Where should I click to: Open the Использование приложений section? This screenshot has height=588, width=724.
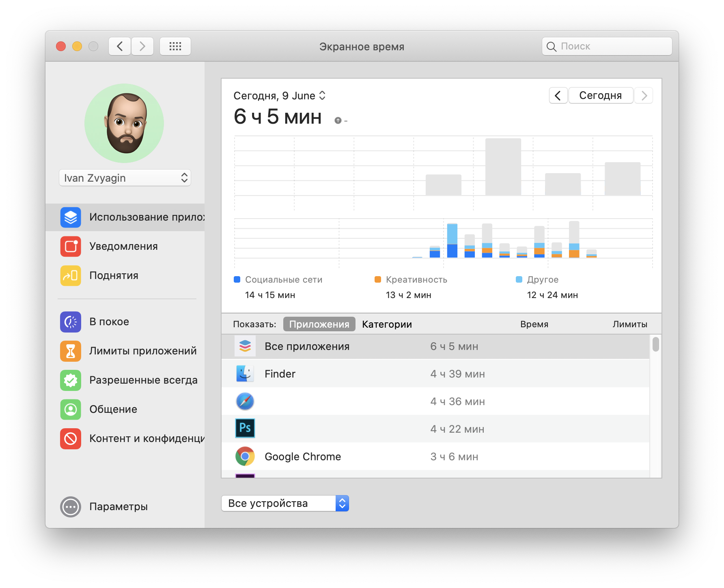(x=134, y=217)
